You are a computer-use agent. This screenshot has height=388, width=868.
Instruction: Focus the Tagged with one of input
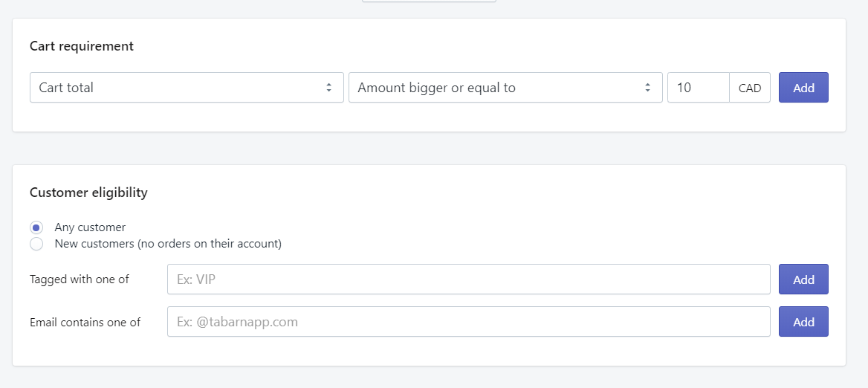pos(468,279)
